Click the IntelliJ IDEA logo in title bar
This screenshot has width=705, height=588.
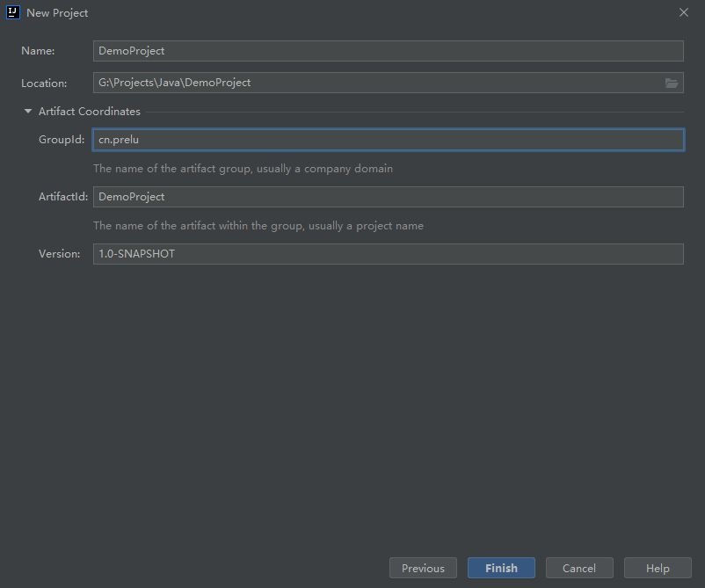pos(13,12)
